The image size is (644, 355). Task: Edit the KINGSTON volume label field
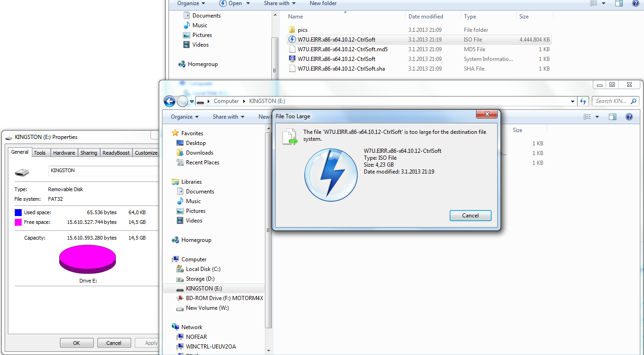[103, 171]
